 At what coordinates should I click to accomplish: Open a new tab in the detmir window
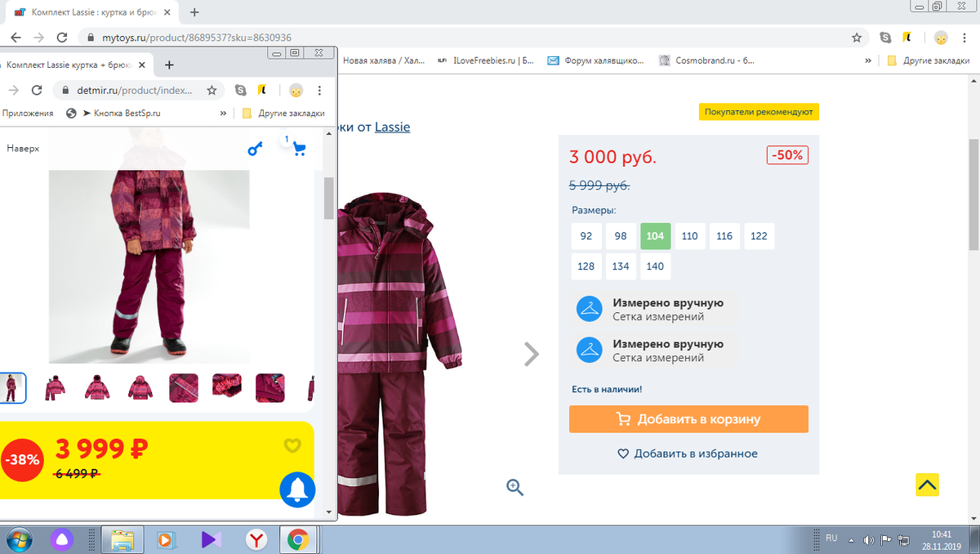169,65
